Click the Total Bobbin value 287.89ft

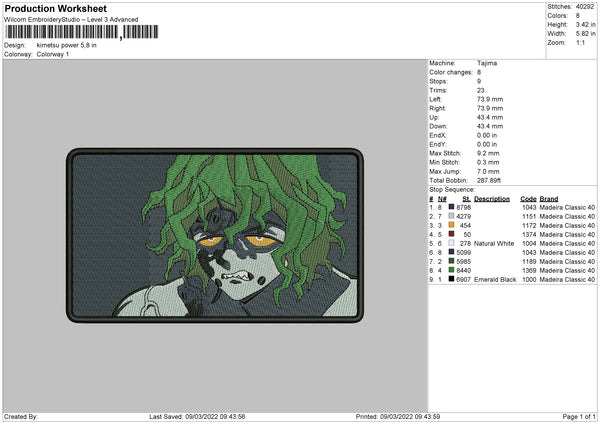point(489,180)
